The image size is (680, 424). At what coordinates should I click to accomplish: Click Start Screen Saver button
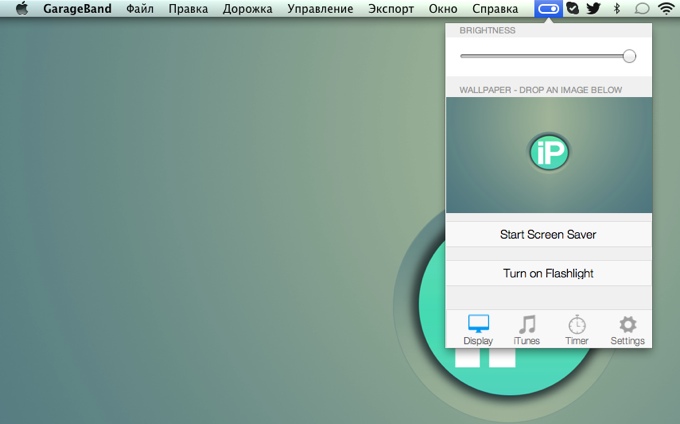(x=549, y=235)
